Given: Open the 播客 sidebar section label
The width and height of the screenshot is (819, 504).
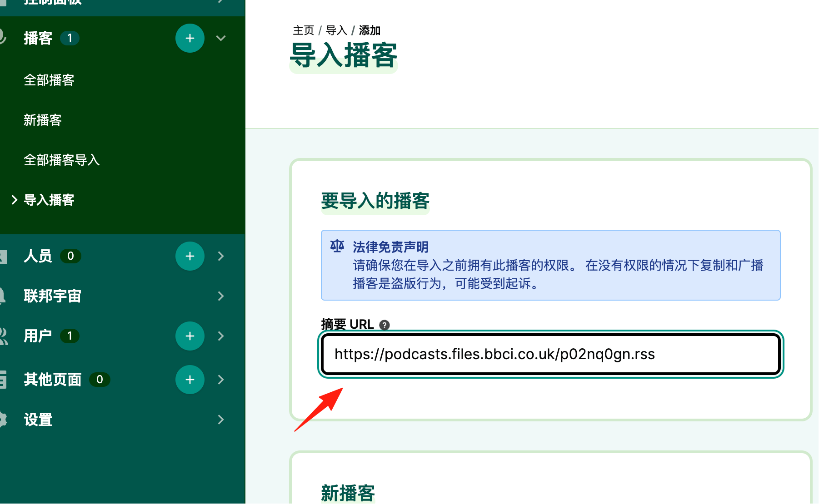Looking at the screenshot, I should (x=38, y=38).
